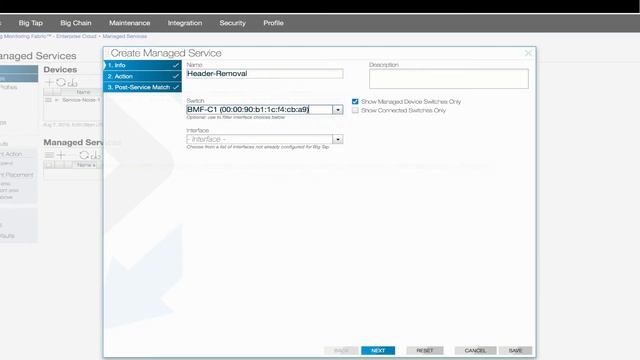Enable Show Connected Switches Only
640x360 pixels.
click(355, 111)
